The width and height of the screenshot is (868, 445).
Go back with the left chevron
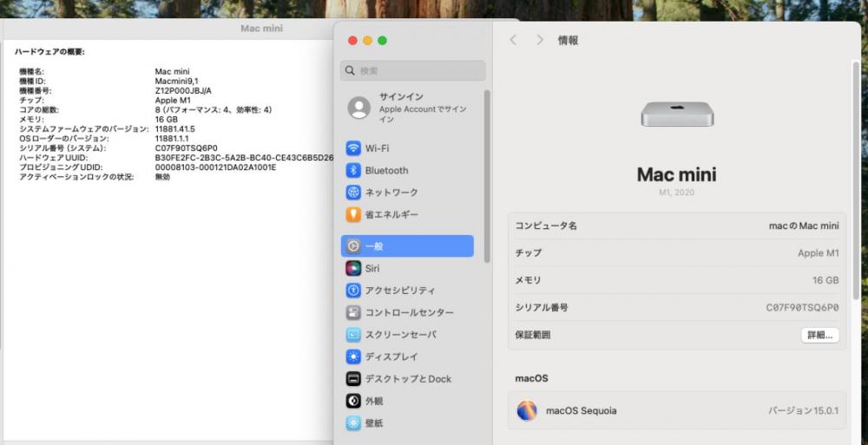pos(513,40)
